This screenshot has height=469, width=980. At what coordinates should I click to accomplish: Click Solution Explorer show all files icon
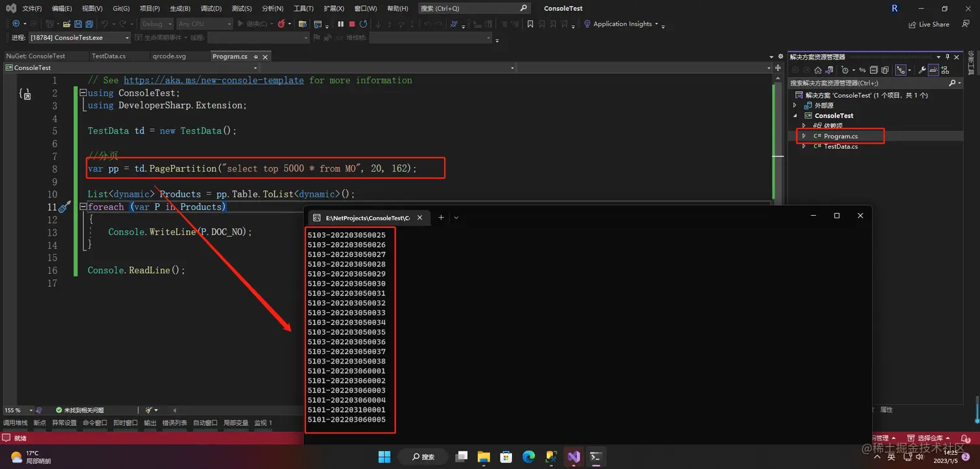[885, 70]
